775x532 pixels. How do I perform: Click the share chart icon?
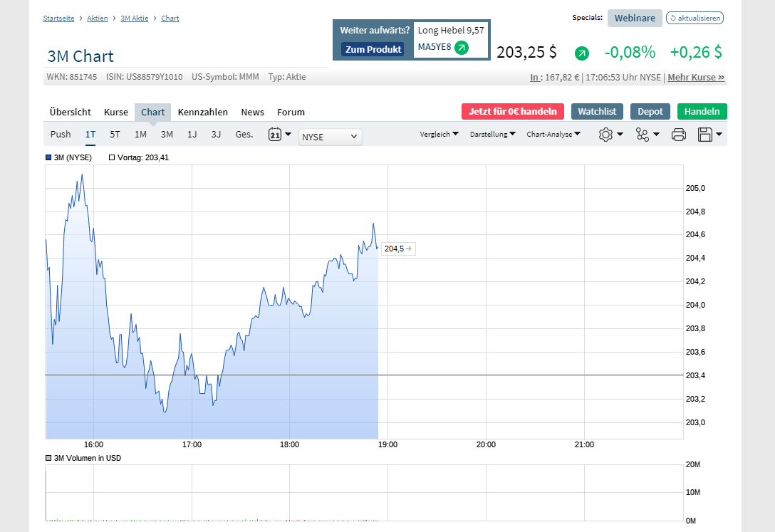pyautogui.click(x=643, y=134)
